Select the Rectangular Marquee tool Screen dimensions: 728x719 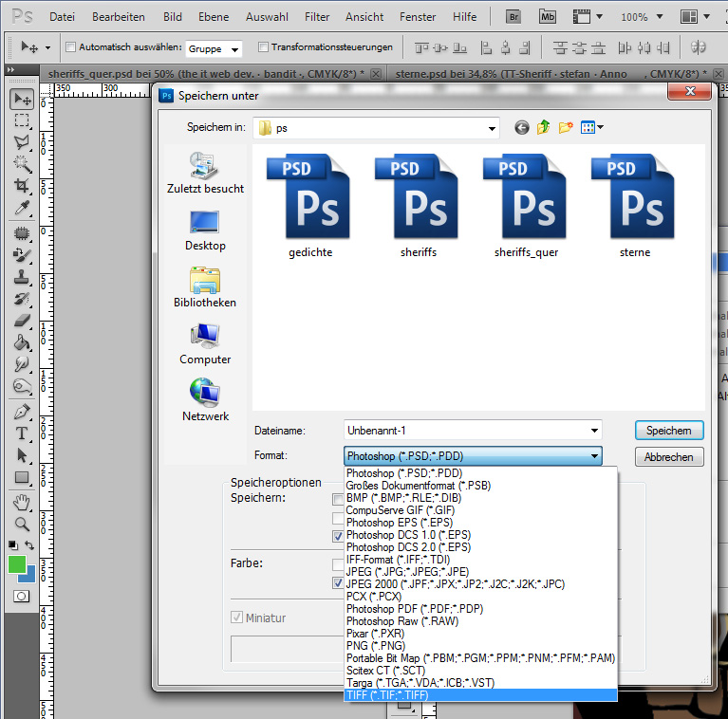[x=22, y=120]
